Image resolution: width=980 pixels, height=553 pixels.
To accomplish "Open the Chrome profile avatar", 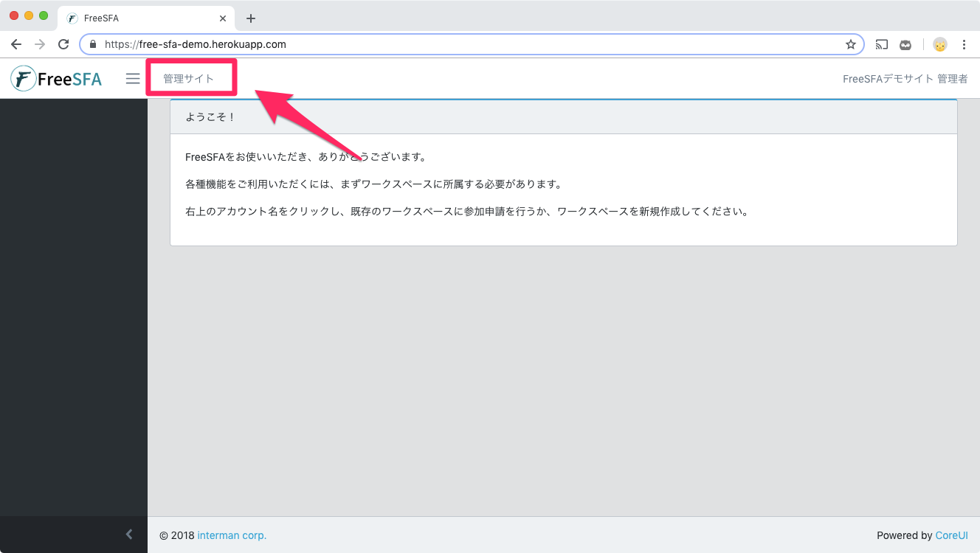I will [x=939, y=44].
